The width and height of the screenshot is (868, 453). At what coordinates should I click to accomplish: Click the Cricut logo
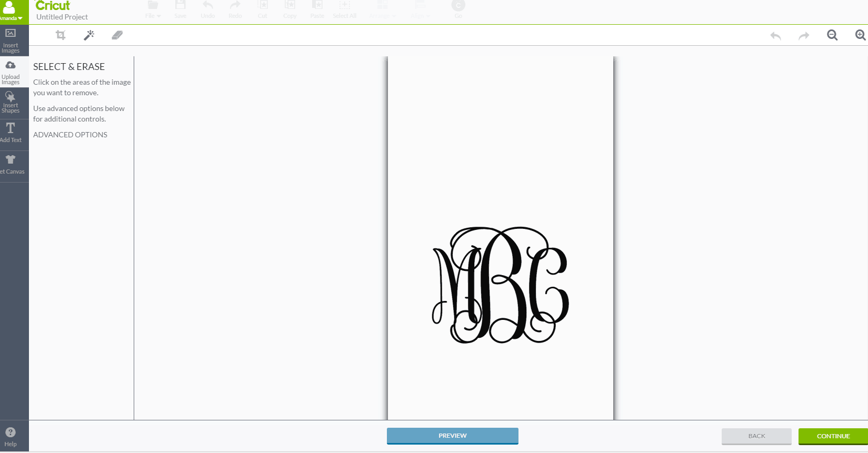[x=53, y=6]
